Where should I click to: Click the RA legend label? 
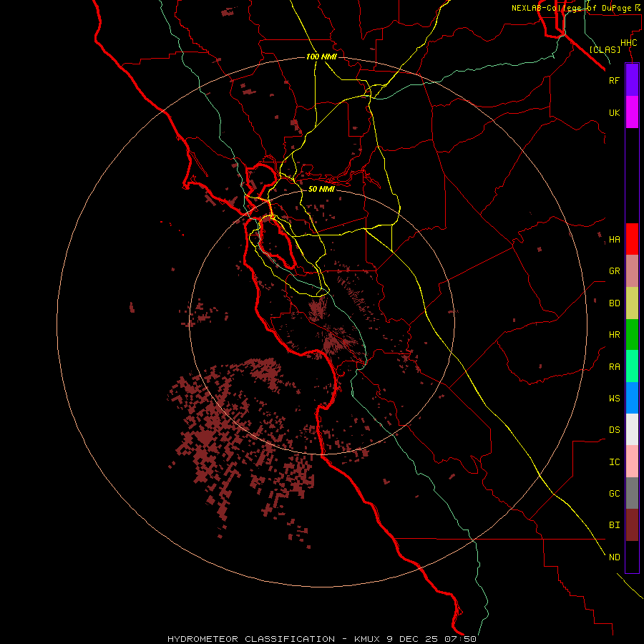(x=614, y=367)
